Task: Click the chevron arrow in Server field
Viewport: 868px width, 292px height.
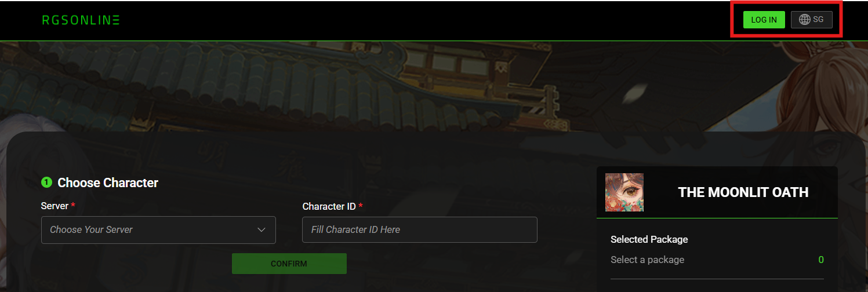Action: pos(261,230)
